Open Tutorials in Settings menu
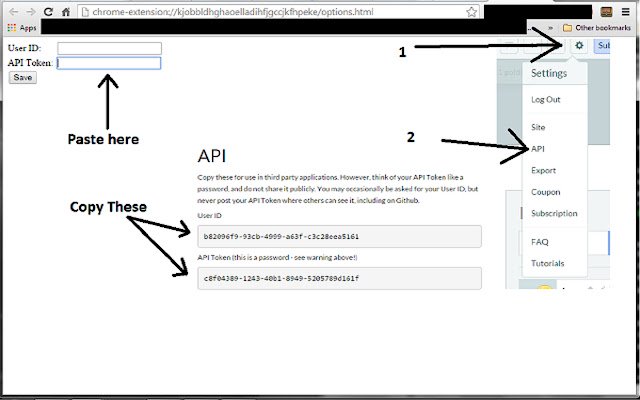This screenshot has width=640, height=400. click(x=547, y=263)
